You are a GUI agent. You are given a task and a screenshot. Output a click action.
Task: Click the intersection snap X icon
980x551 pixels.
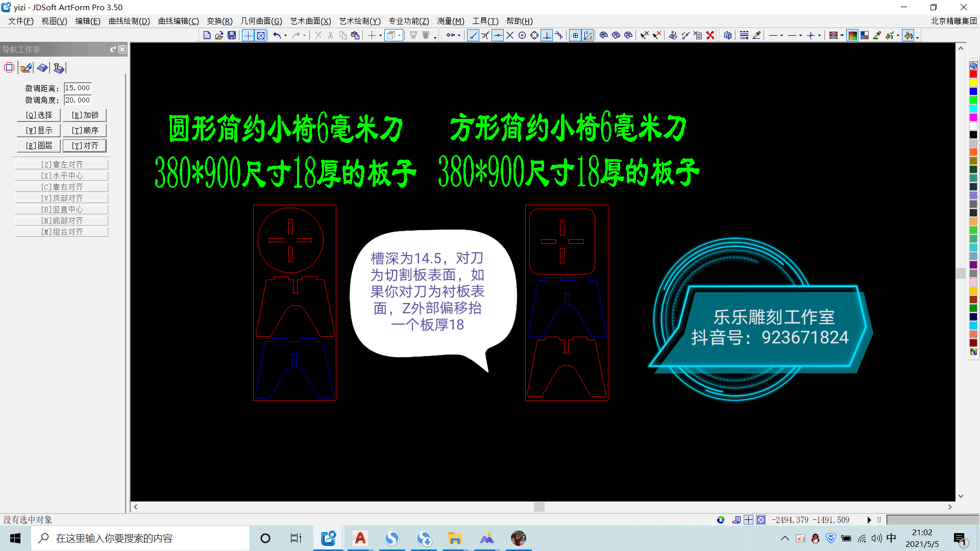pyautogui.click(x=510, y=35)
